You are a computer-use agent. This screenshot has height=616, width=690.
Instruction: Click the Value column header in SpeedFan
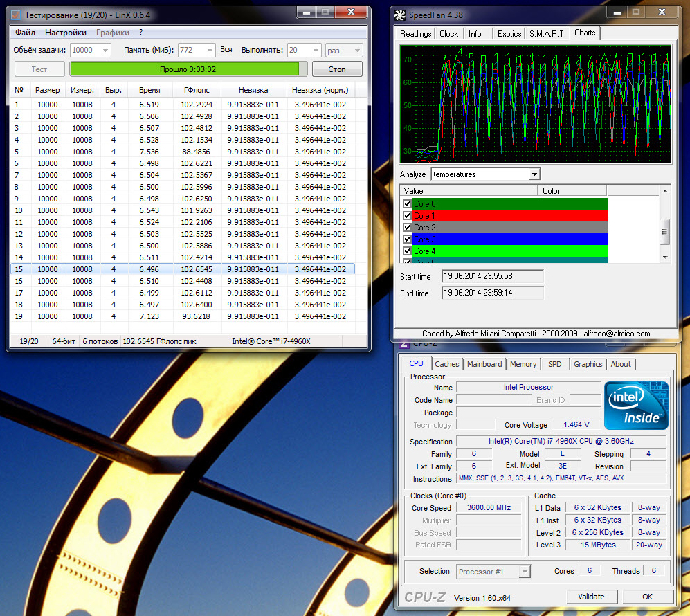(x=469, y=191)
